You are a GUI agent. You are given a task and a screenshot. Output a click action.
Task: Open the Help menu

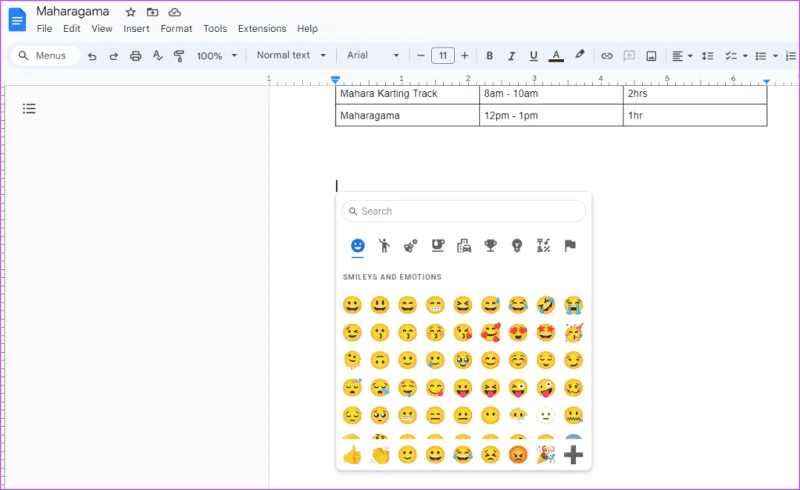(x=307, y=29)
